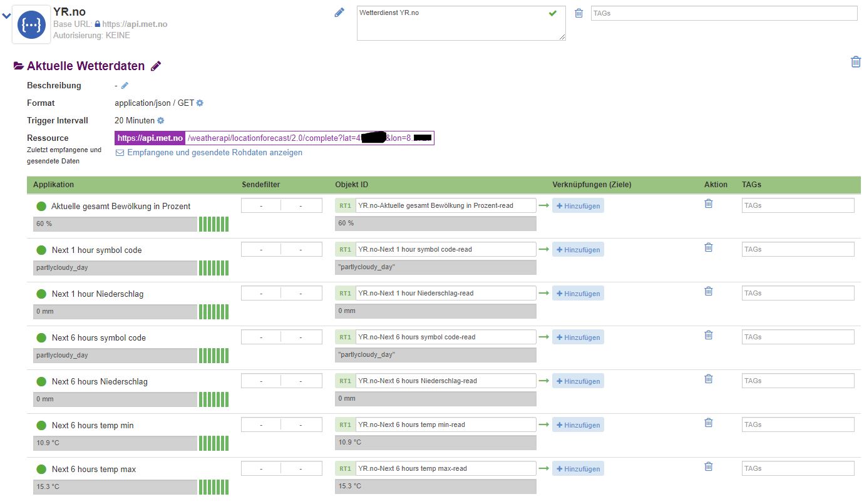Viewport: 864px width, 504px height.
Task: Edit the Beschreibung with the pencil icon
Action: pyautogui.click(x=125, y=85)
